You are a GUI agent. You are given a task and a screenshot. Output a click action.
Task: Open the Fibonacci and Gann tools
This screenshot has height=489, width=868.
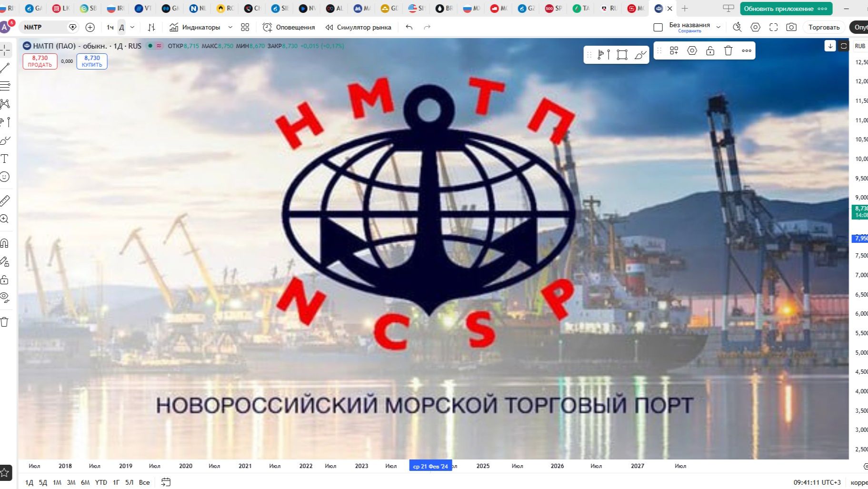tap(5, 86)
